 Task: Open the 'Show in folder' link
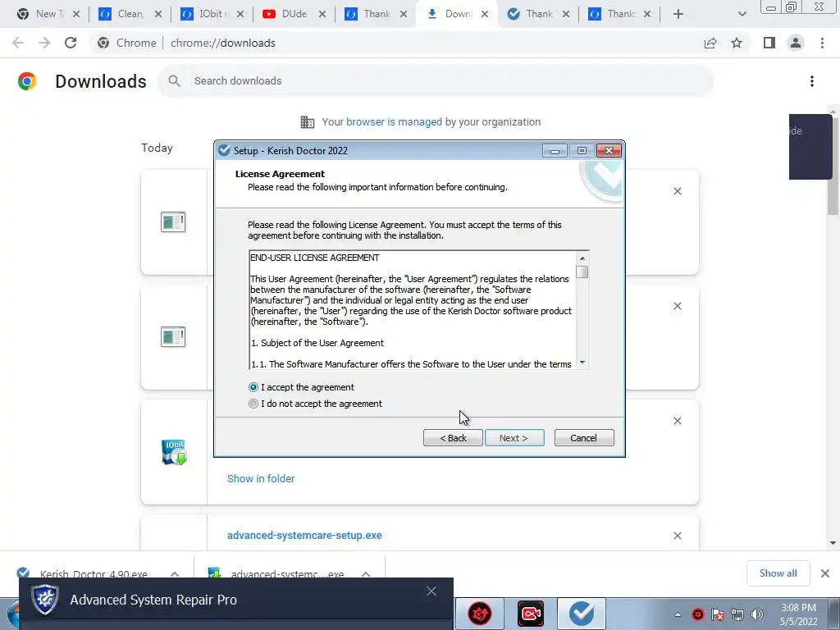tap(261, 478)
